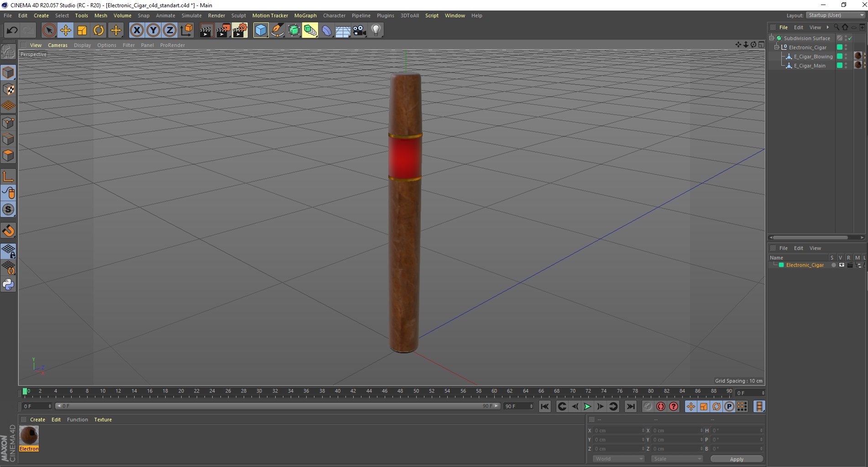Click the Electron material thumbnail
Screen dimensions: 868x467
29,435
